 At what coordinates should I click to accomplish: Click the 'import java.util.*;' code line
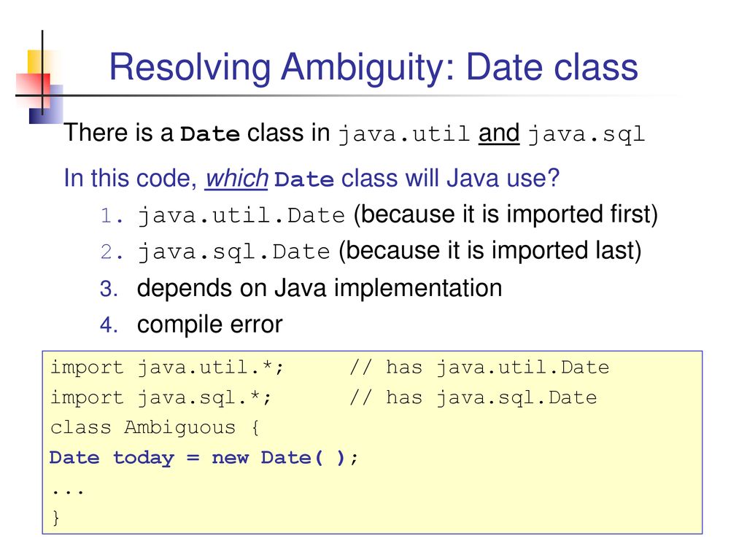167,367
